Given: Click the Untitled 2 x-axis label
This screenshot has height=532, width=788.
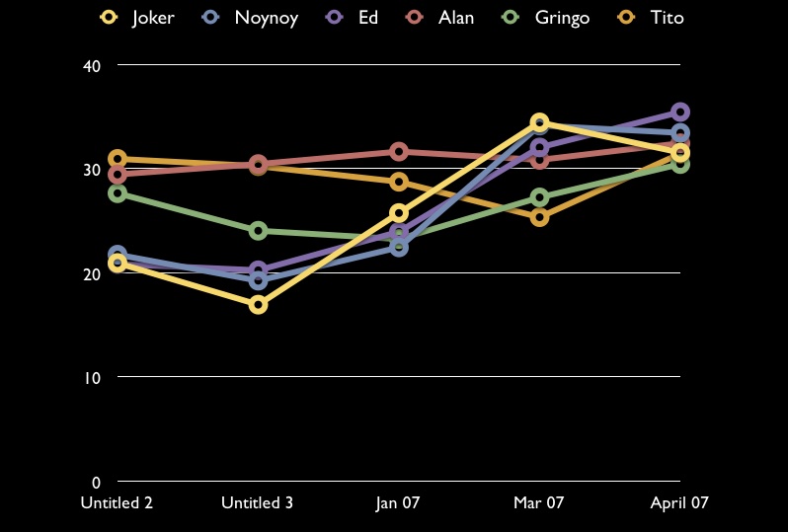Looking at the screenshot, I should [118, 502].
